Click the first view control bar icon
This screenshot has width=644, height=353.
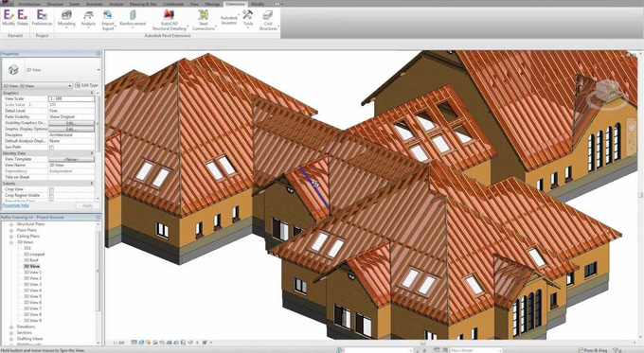(134, 343)
